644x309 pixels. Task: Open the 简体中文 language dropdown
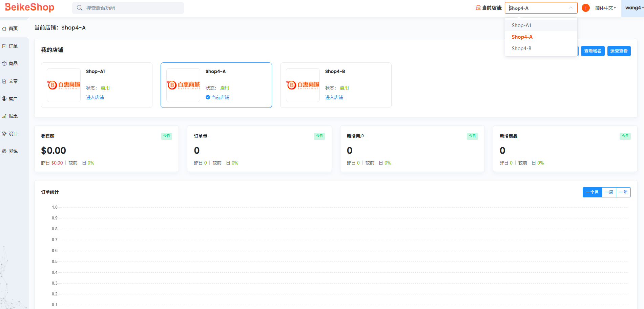click(605, 8)
